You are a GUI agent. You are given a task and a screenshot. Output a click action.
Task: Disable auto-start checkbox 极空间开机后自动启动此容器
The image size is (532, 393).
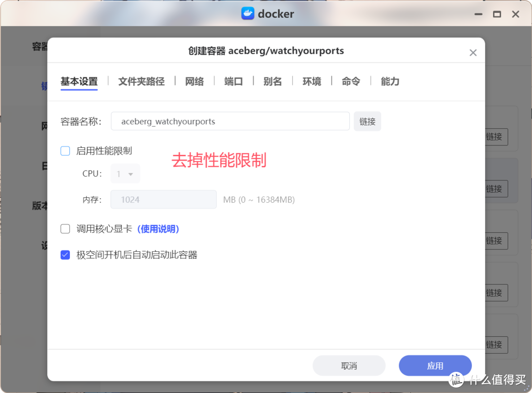pos(65,255)
